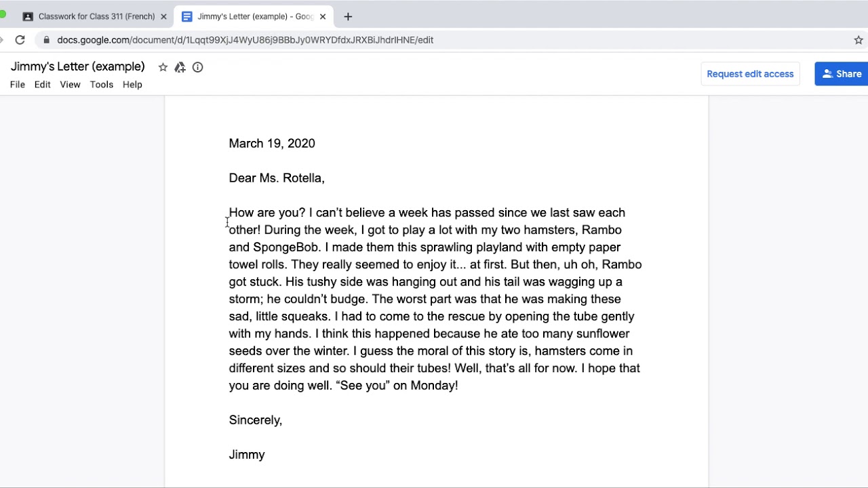
Task: Close the Jimmy's Letter tab
Action: point(323,16)
